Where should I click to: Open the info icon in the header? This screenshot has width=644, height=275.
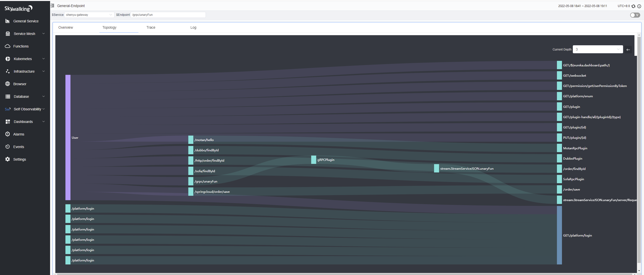pos(639,6)
